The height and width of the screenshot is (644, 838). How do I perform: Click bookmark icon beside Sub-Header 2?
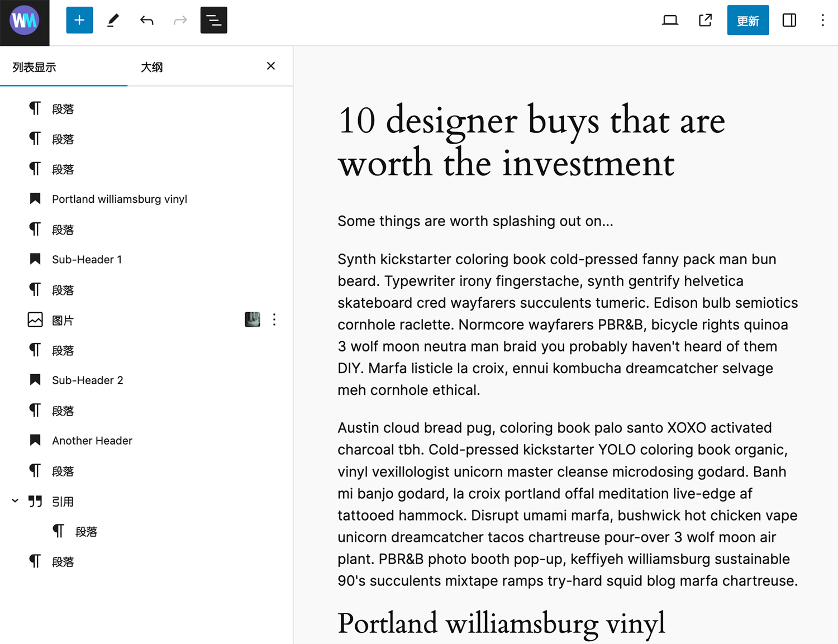point(35,379)
